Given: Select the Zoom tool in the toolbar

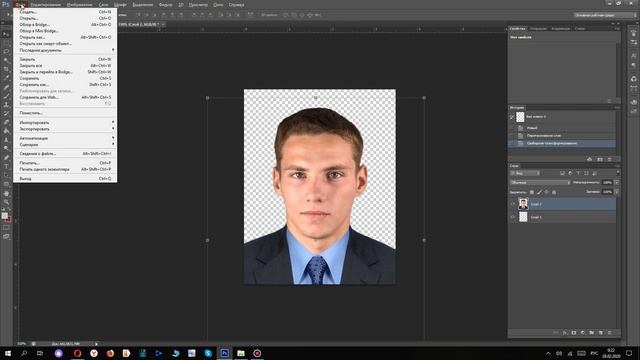Looking at the screenshot, I should (6, 202).
